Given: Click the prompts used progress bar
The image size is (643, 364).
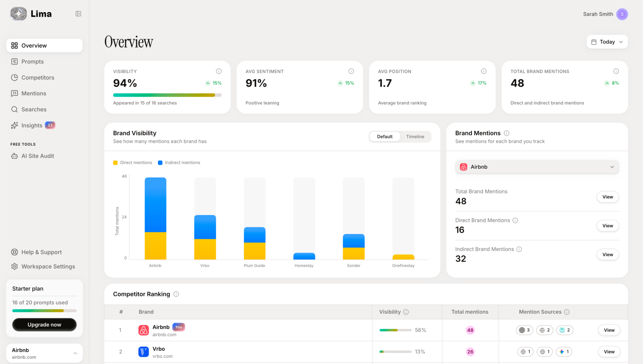Looking at the screenshot, I should click(x=44, y=311).
